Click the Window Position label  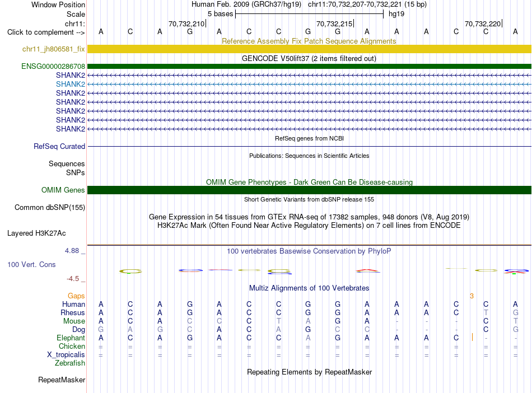point(58,4)
